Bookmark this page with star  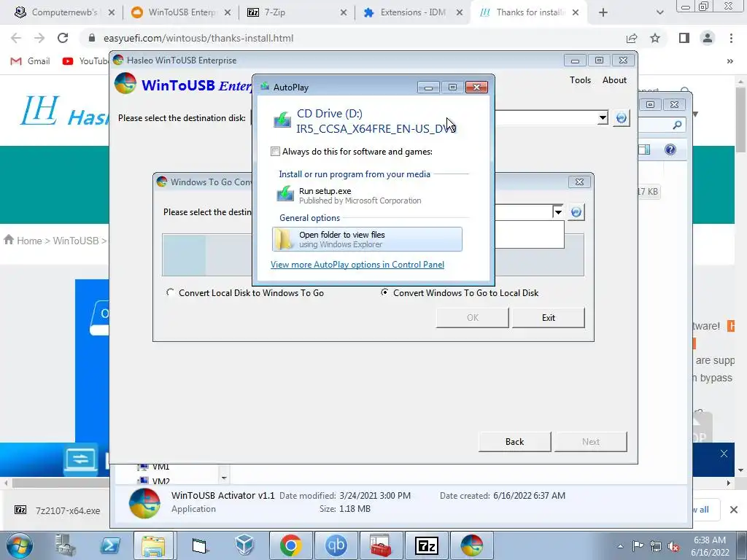tap(655, 38)
